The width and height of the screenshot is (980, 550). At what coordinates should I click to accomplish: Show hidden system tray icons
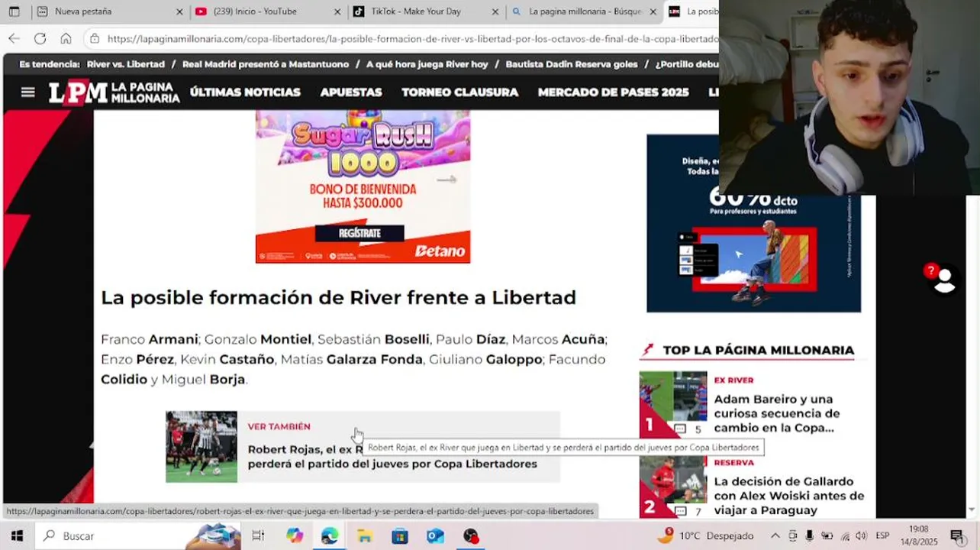click(775, 536)
